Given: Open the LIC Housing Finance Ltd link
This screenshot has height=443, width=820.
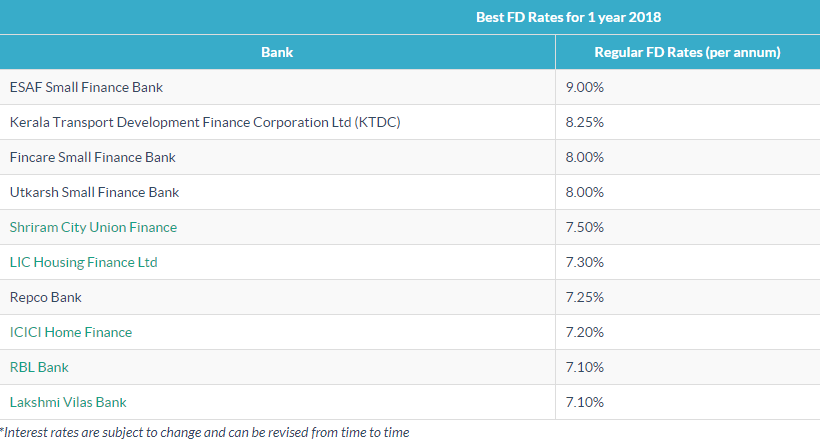Looking at the screenshot, I should [x=84, y=262].
